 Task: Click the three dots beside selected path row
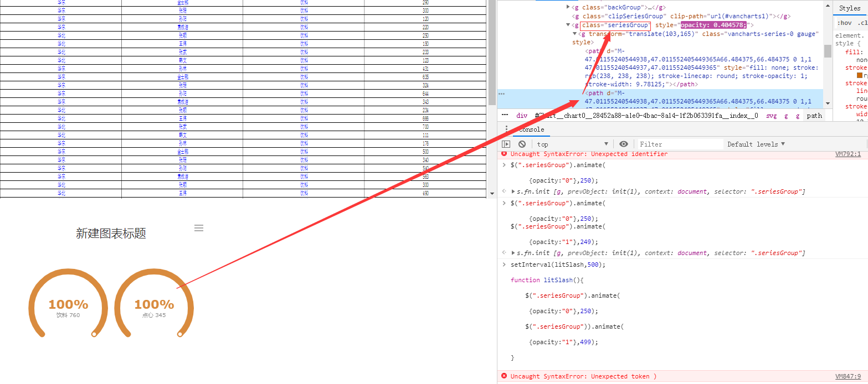501,94
